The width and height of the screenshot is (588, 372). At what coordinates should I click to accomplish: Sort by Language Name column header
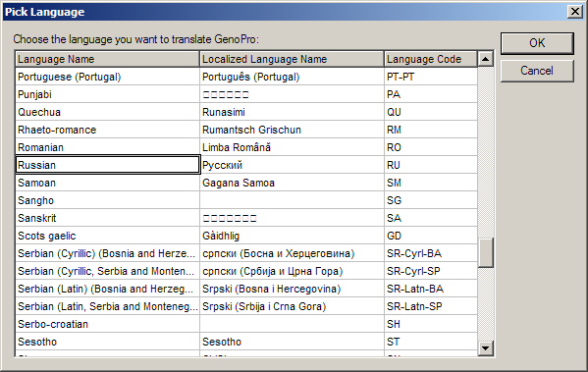tap(107, 59)
